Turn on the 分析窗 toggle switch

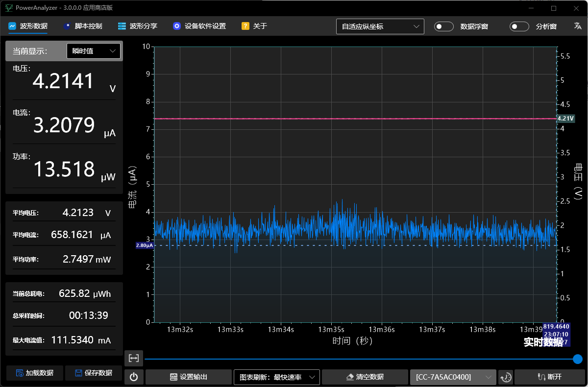tap(519, 26)
